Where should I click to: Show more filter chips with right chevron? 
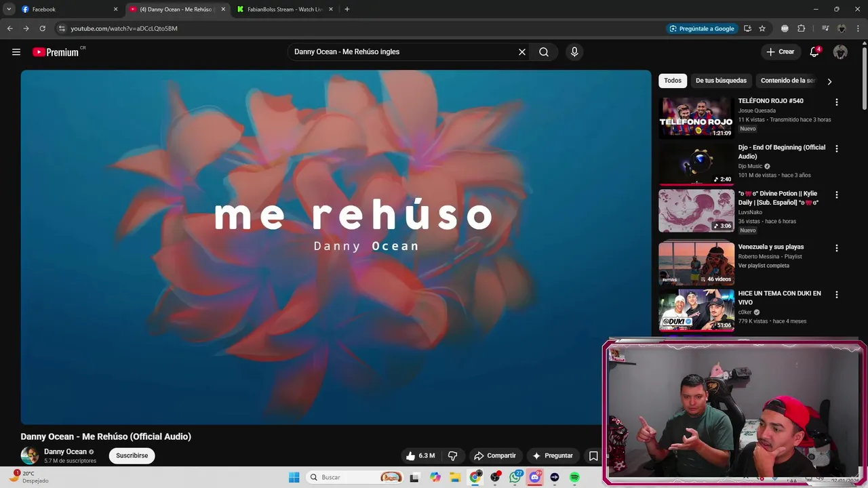[829, 81]
